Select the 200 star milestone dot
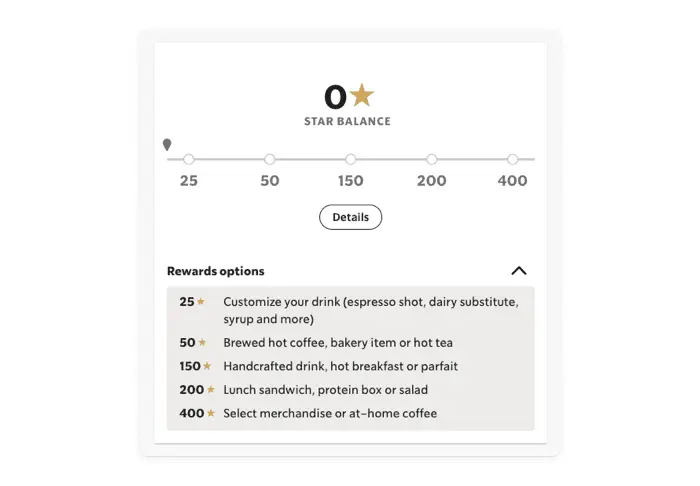This screenshot has width=700, height=486. click(432, 159)
